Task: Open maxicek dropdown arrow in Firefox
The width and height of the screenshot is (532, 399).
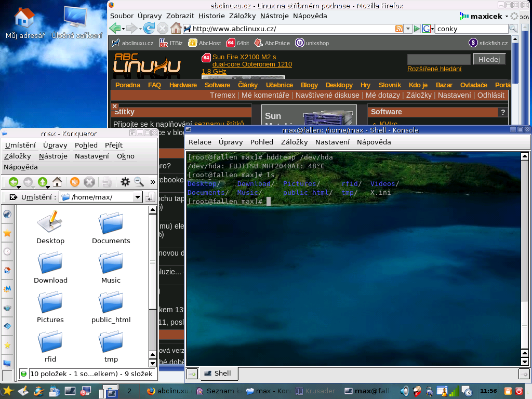Action: (x=507, y=16)
